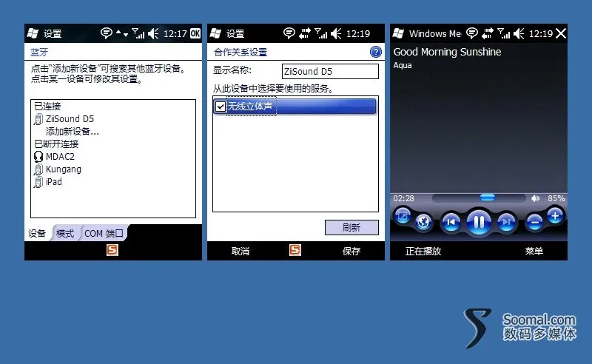Skip to next track
The width and height of the screenshot is (592, 364).
[x=507, y=222]
